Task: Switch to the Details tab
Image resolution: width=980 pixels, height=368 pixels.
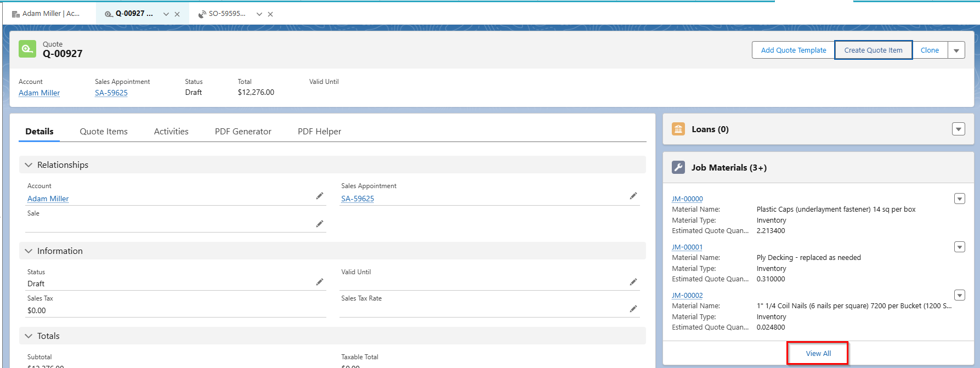Action: coord(39,132)
